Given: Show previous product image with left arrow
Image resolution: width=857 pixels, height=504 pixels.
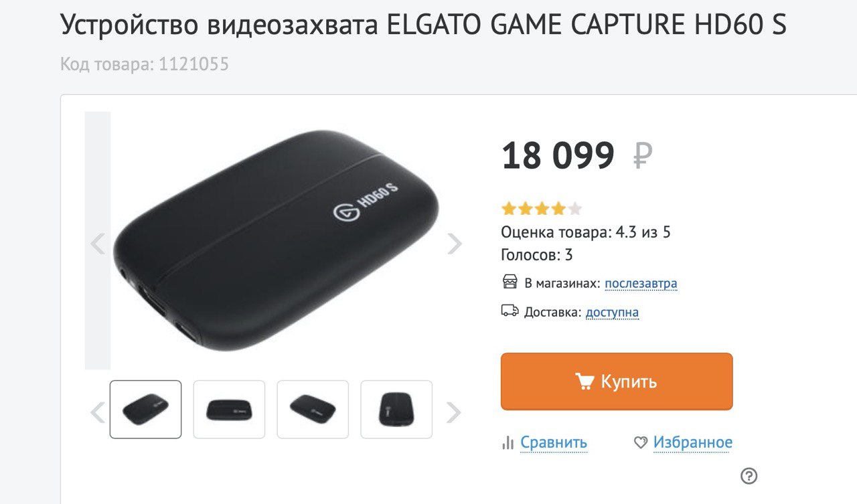Looking at the screenshot, I should coord(98,244).
